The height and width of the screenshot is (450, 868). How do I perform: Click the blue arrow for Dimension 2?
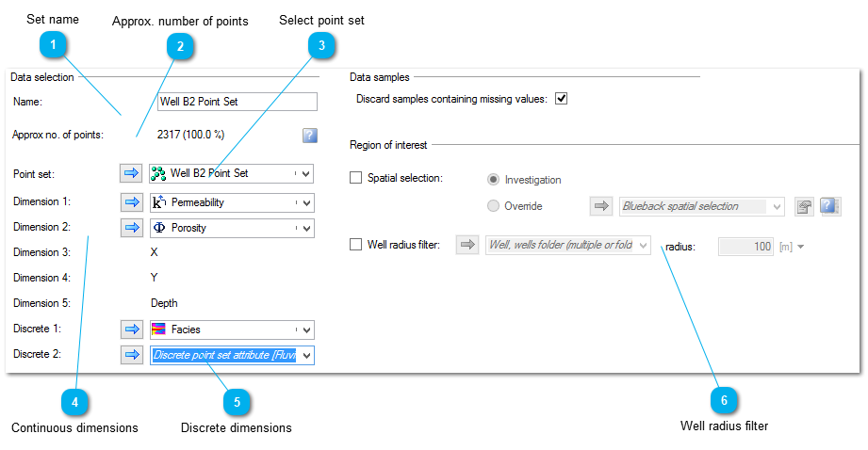point(132,227)
